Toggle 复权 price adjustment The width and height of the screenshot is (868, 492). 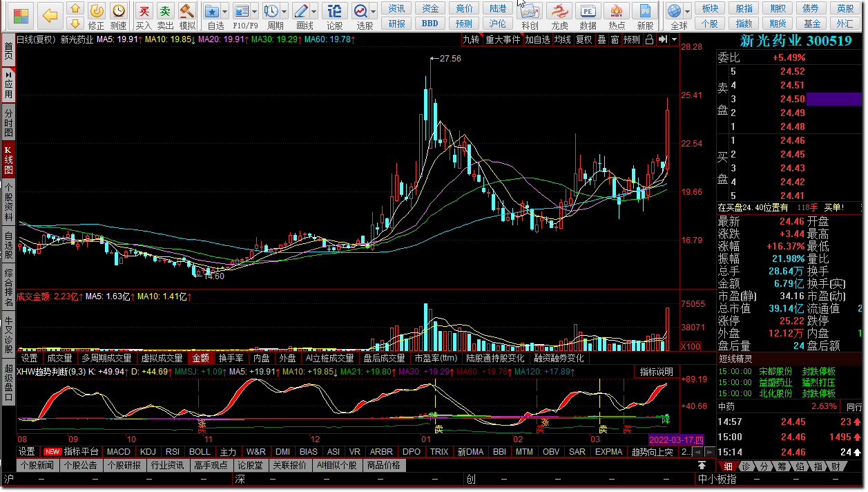click(x=584, y=39)
